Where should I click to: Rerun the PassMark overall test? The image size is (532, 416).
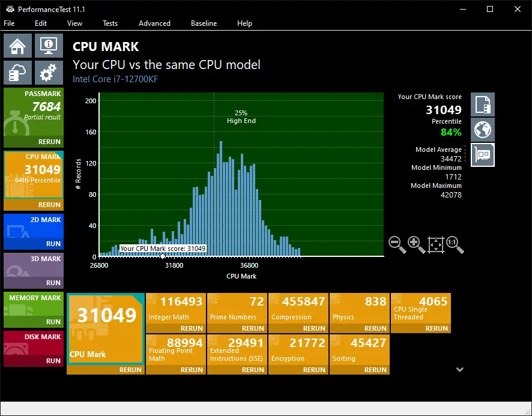coord(49,142)
